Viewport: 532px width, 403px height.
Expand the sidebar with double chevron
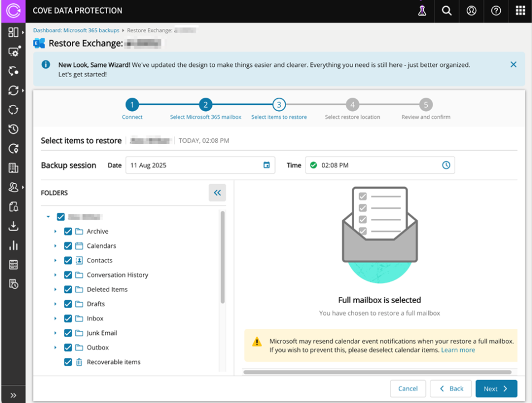13,395
